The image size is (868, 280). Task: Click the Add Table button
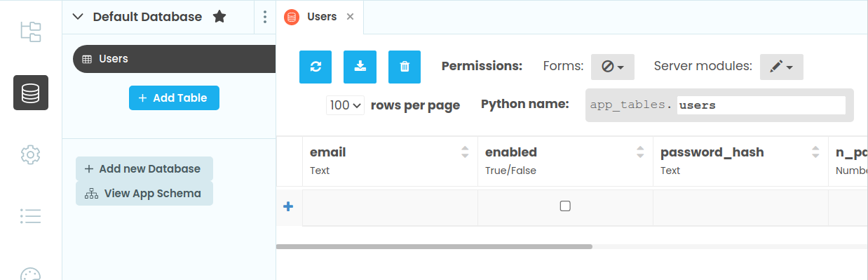[174, 98]
